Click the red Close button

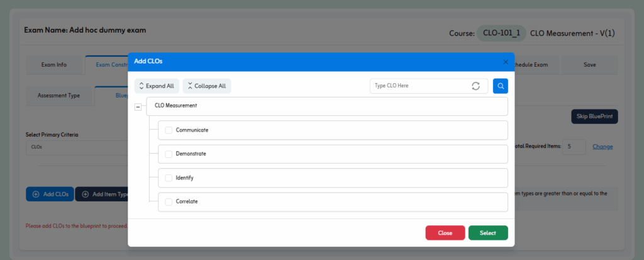point(445,233)
